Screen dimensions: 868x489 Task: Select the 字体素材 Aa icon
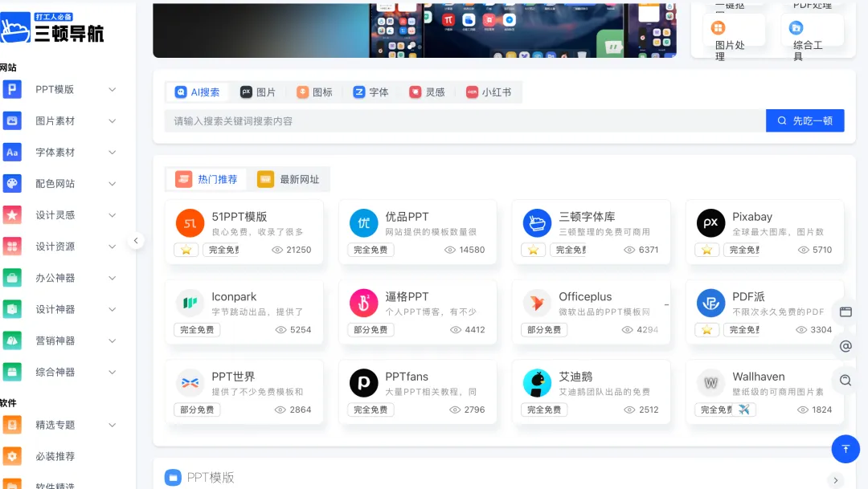[12, 152]
